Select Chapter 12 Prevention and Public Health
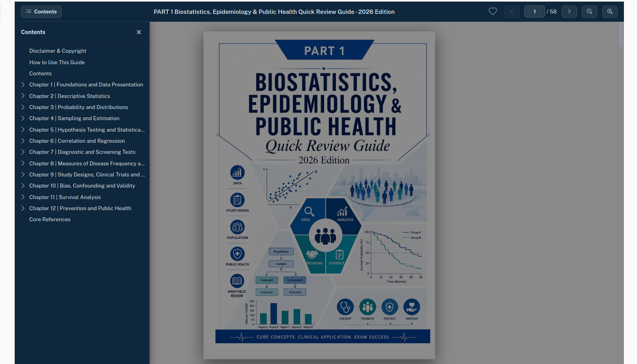This screenshot has width=637, height=364. 80,208
